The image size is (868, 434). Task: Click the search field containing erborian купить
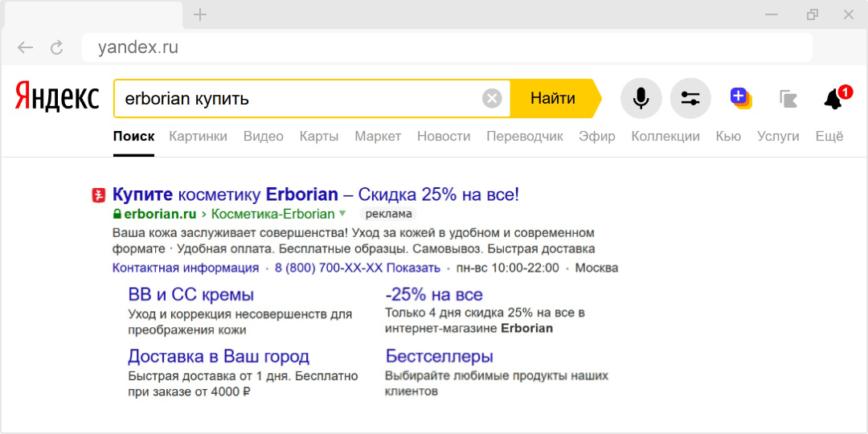pyautogui.click(x=297, y=99)
